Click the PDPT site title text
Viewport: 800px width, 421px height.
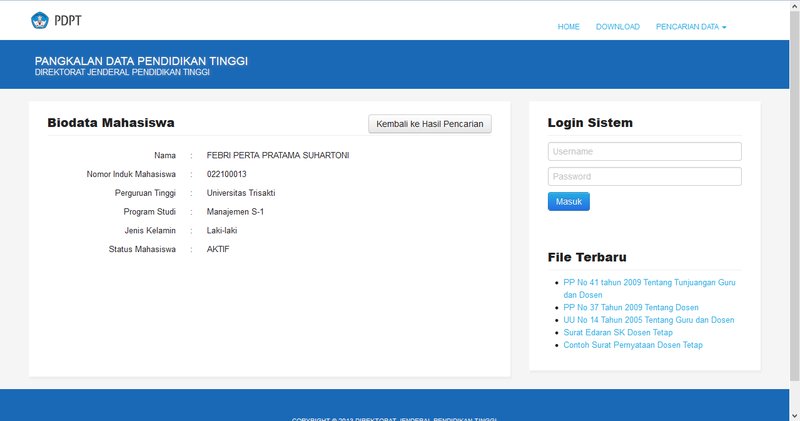click(68, 20)
